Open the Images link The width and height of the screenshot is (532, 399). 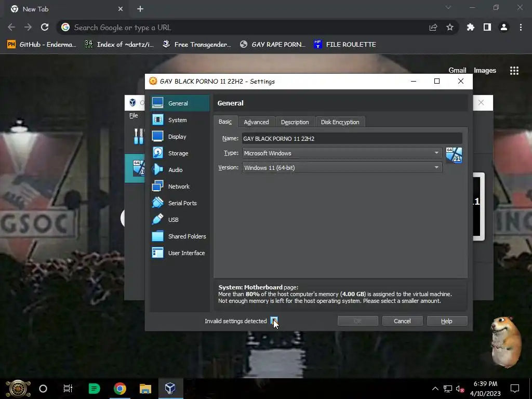(x=485, y=70)
